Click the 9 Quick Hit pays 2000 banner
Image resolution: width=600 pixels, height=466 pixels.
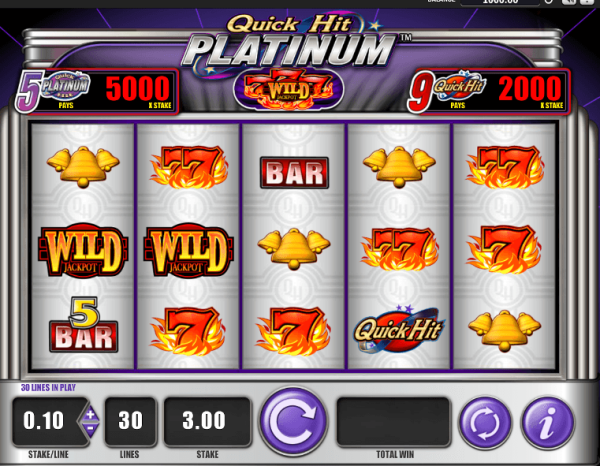(x=489, y=92)
